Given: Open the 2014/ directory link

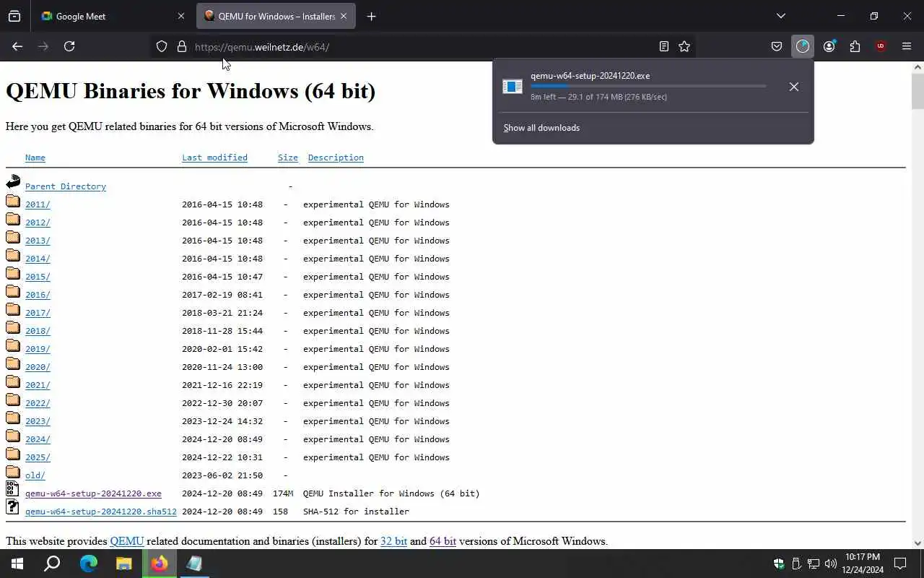Looking at the screenshot, I should click(38, 259).
